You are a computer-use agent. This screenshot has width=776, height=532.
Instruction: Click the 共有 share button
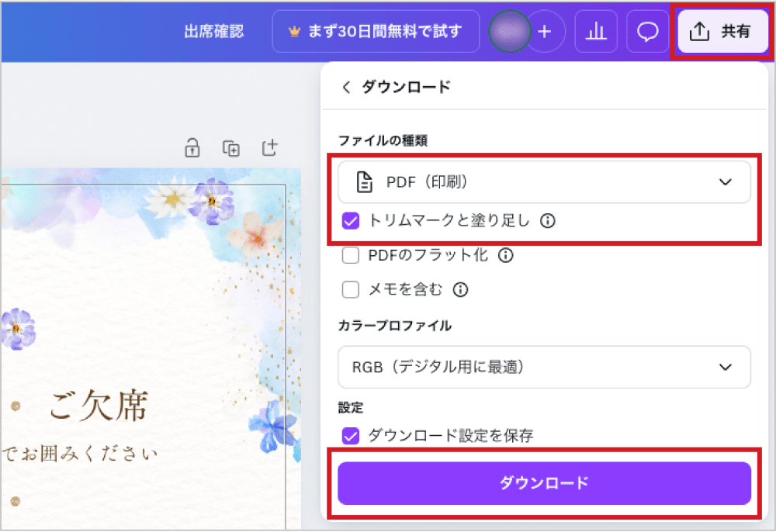pyautogui.click(x=722, y=32)
